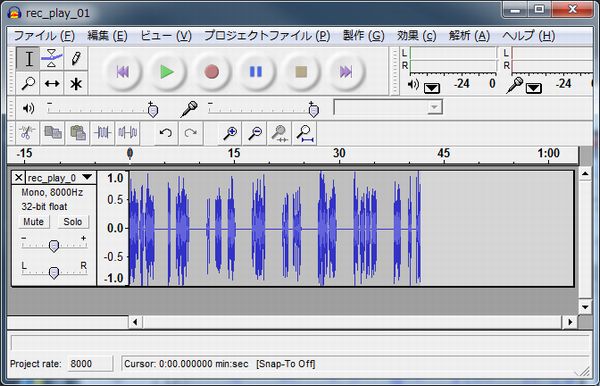Zoom out on the waveform
Viewport: 600px width, 386px height.
pyautogui.click(x=255, y=133)
